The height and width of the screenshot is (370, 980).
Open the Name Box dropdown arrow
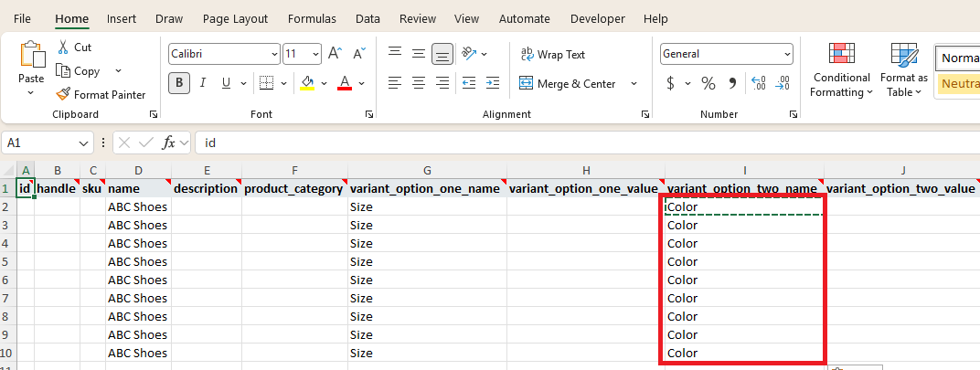coord(85,143)
